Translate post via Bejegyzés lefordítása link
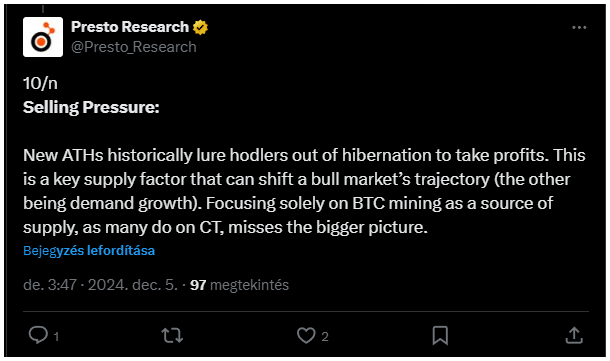This screenshot has height=361, width=610. (x=89, y=251)
